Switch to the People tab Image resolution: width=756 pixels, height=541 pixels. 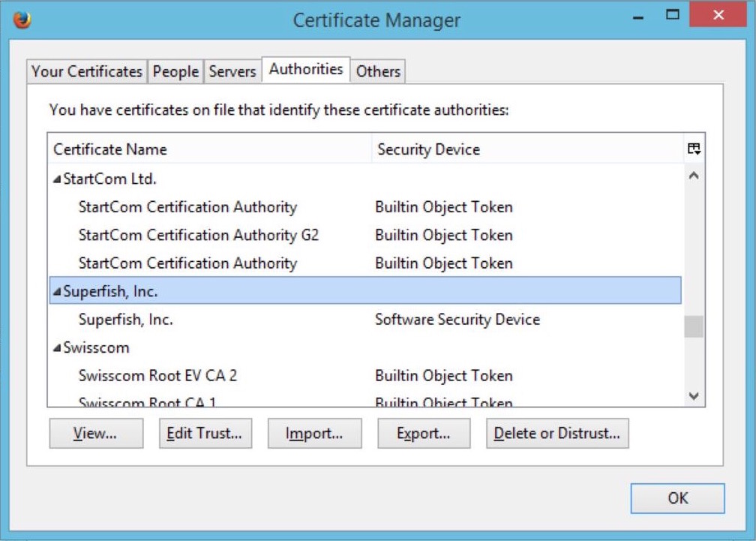click(x=175, y=71)
